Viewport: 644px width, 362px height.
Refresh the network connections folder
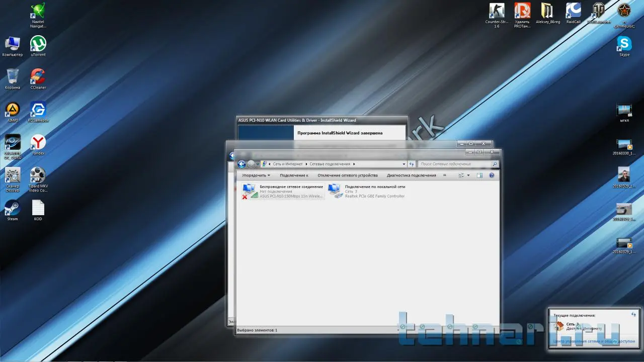[x=412, y=164]
